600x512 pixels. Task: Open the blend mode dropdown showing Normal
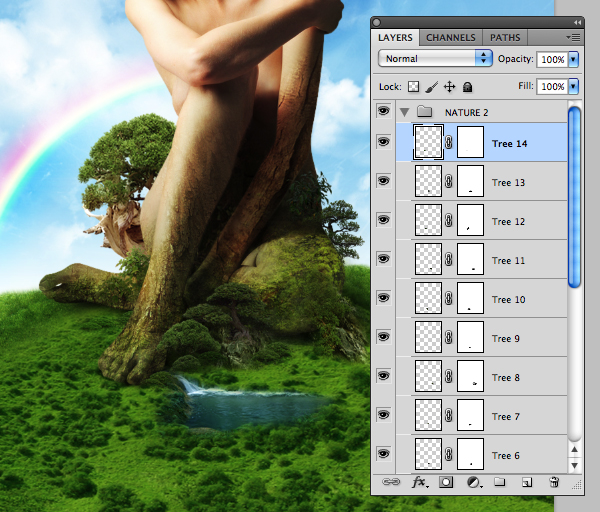(435, 59)
